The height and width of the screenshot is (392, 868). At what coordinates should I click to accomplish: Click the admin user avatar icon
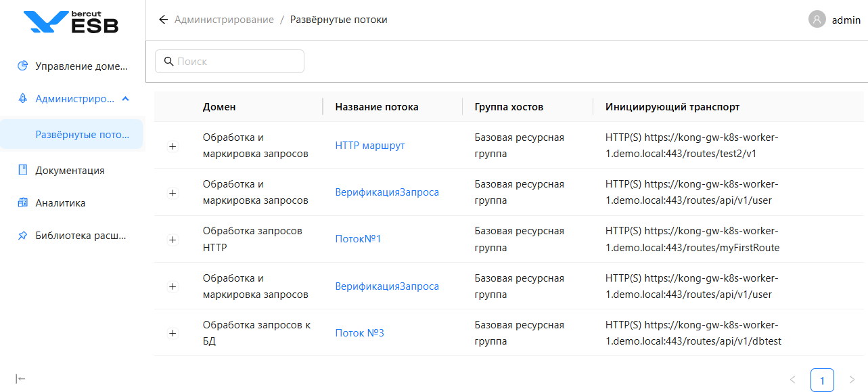pyautogui.click(x=817, y=20)
